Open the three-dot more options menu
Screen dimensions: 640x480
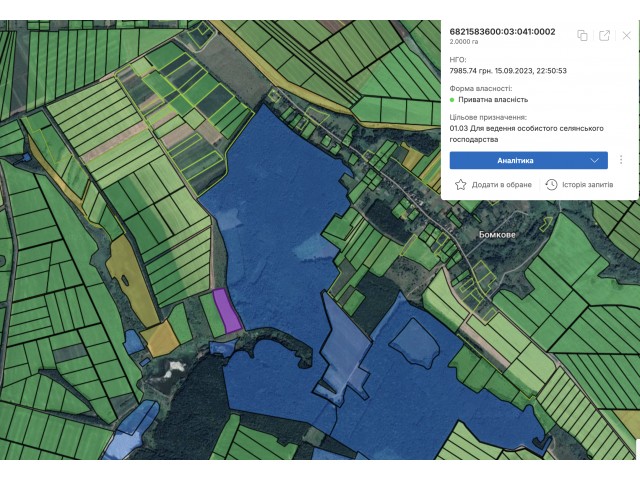coord(621,160)
